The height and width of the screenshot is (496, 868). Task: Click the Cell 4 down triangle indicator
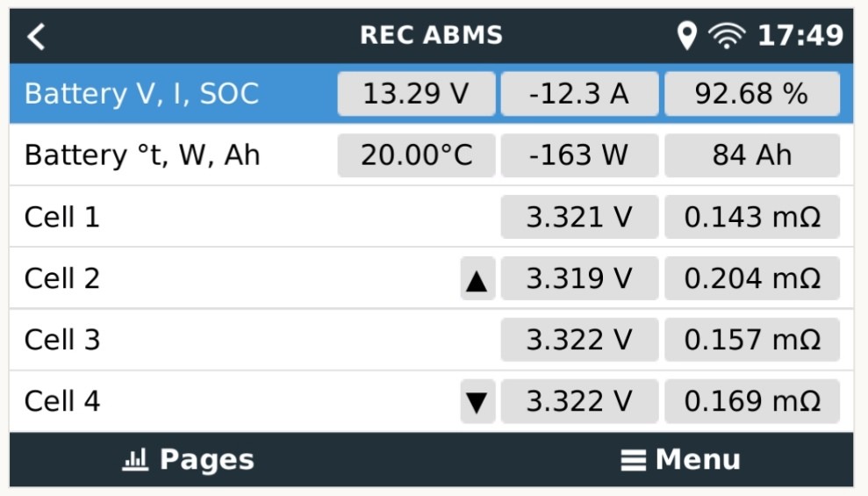coord(477,401)
